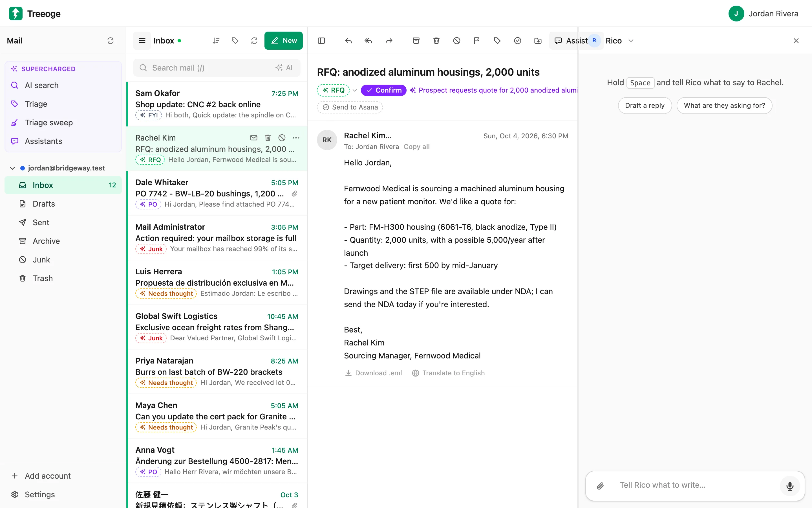
Task: Click the paperclip icon in Rico input
Action: 600,485
